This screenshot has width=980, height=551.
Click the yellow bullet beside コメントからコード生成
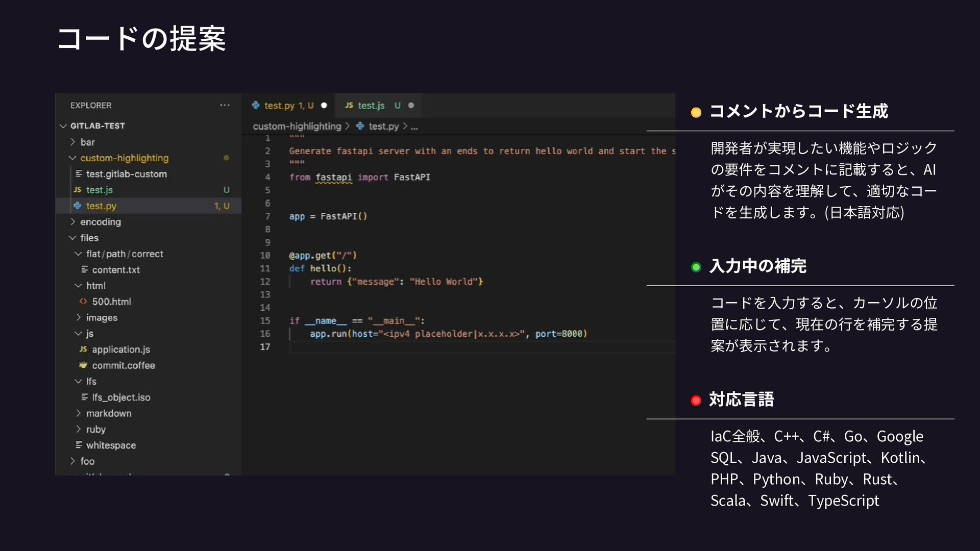click(x=696, y=112)
